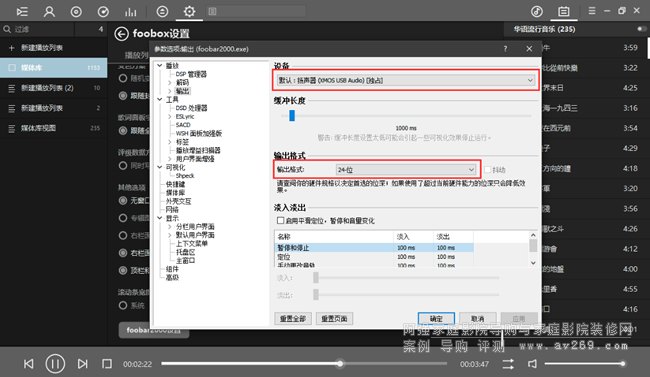Toggle the playback order shuffle icon
This screenshot has width=650, height=377.
click(x=508, y=364)
